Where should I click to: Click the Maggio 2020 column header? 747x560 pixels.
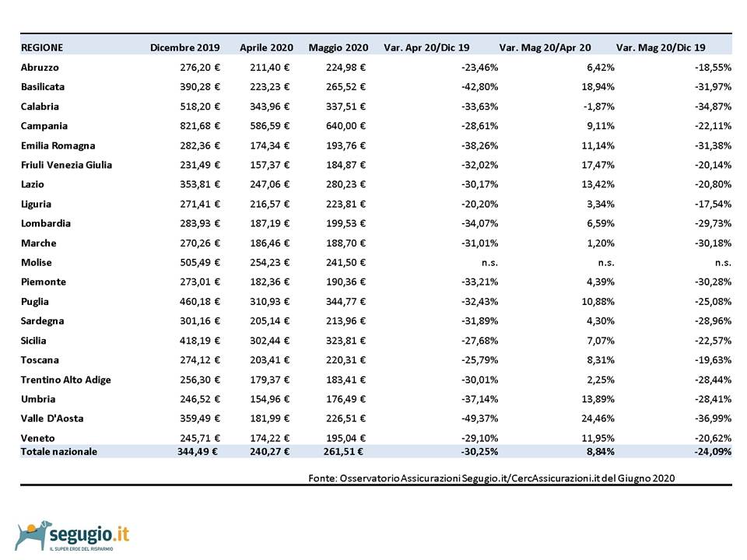click(338, 47)
